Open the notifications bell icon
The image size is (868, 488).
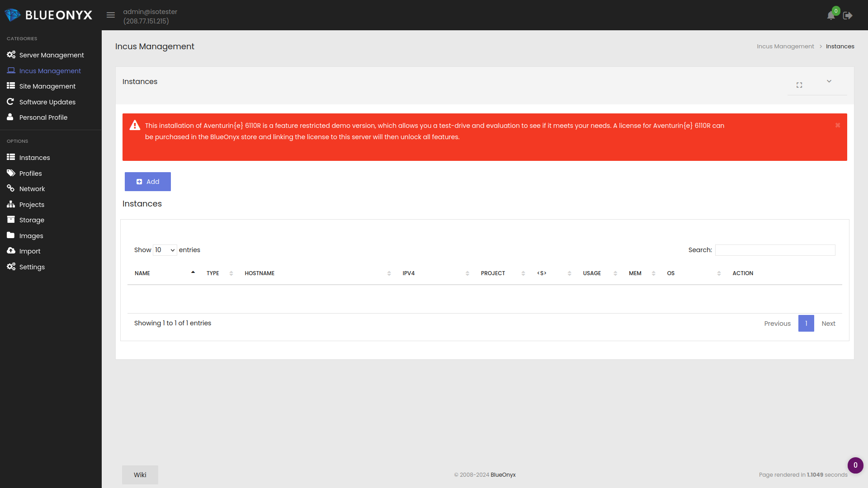click(831, 15)
